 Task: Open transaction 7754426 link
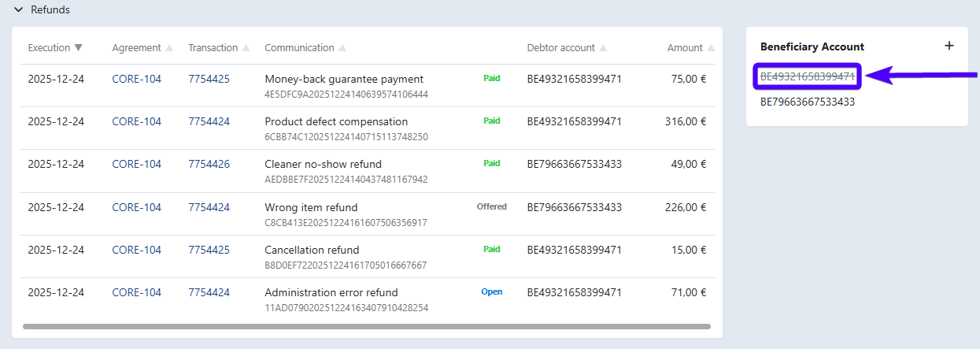(209, 164)
